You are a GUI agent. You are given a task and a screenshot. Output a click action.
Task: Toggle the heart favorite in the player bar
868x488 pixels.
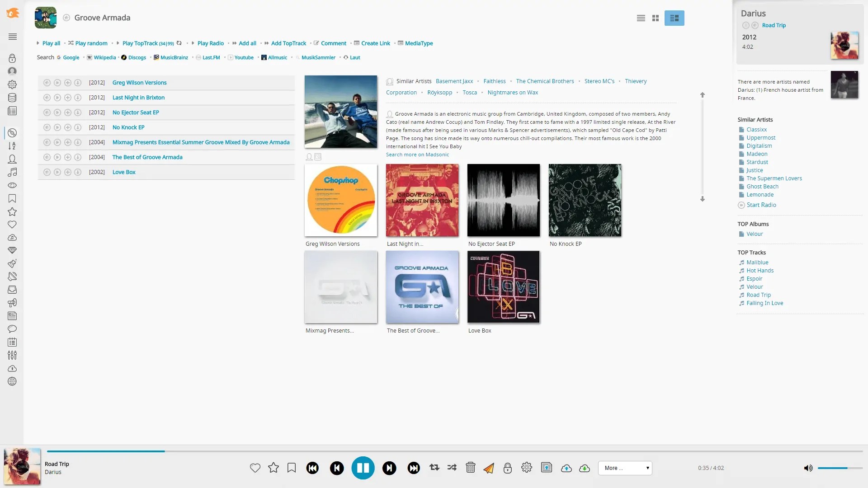tap(255, 468)
